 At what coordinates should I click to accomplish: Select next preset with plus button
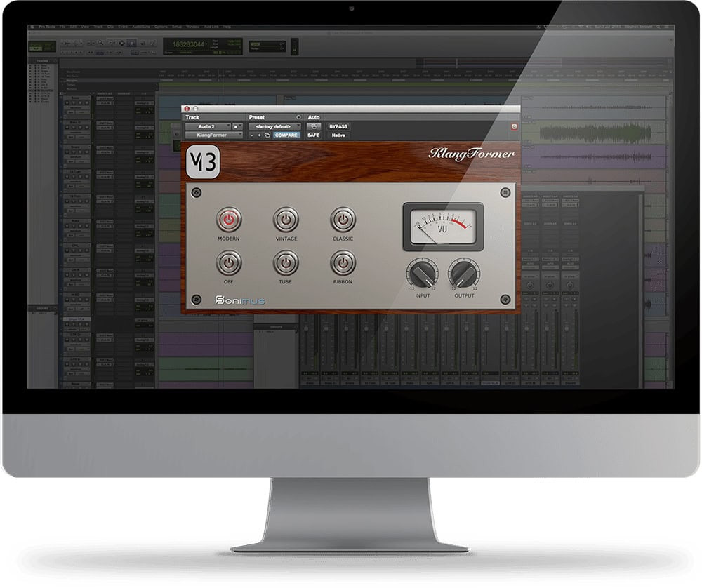click(259, 135)
